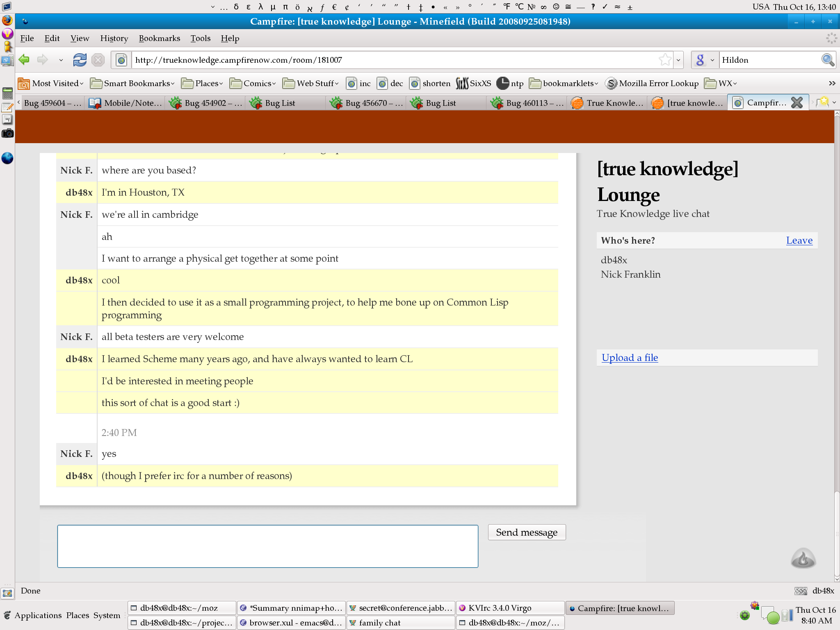Open the list-all-tabs dropdown
This screenshot has height=630, width=840.
point(834,103)
